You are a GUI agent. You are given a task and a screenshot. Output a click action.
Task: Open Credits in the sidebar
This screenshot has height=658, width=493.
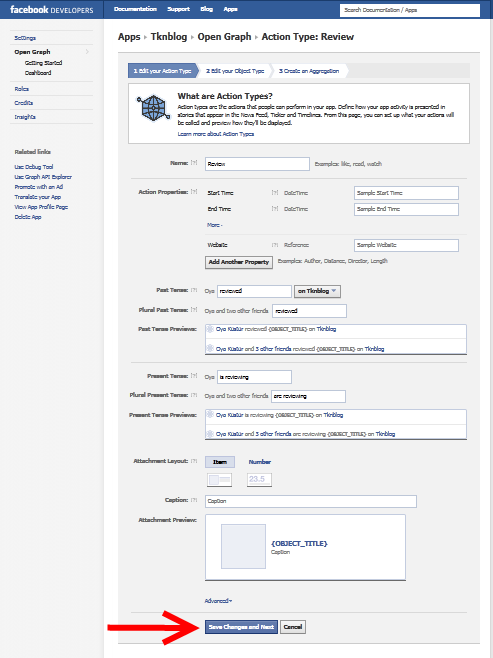(x=23, y=102)
